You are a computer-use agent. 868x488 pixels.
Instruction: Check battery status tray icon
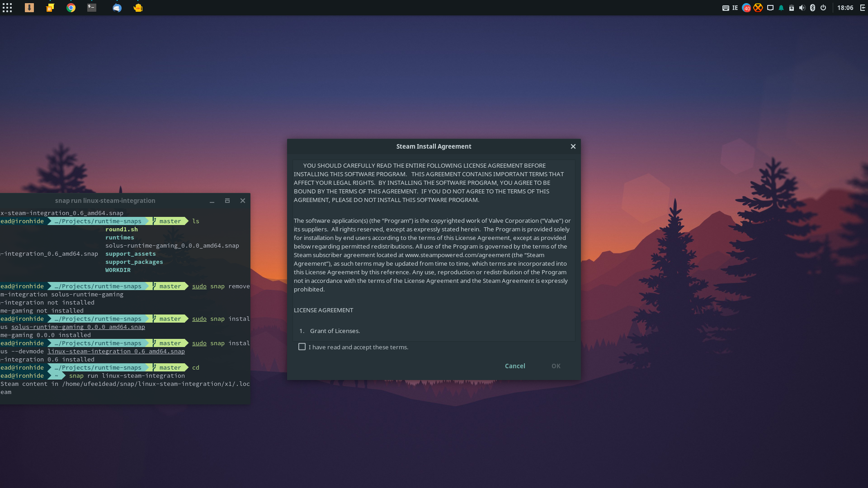pyautogui.click(x=792, y=8)
